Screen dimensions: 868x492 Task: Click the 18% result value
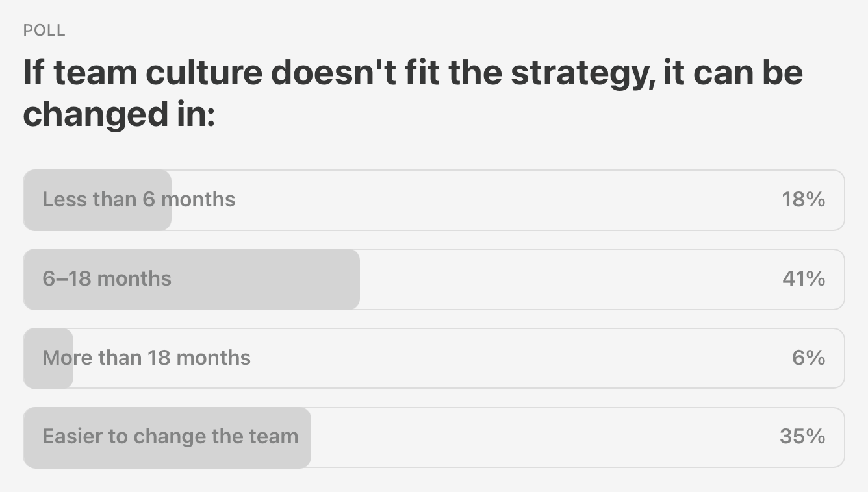(804, 199)
